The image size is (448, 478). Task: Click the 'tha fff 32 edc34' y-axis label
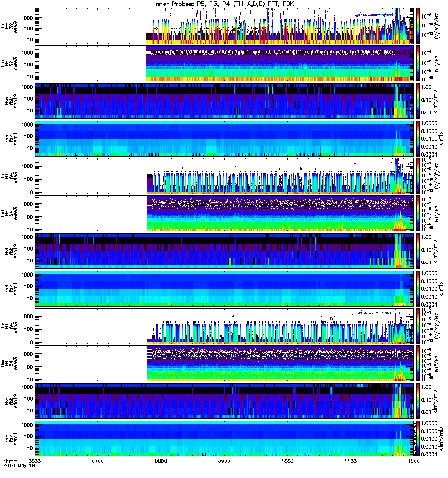click(x=10, y=26)
